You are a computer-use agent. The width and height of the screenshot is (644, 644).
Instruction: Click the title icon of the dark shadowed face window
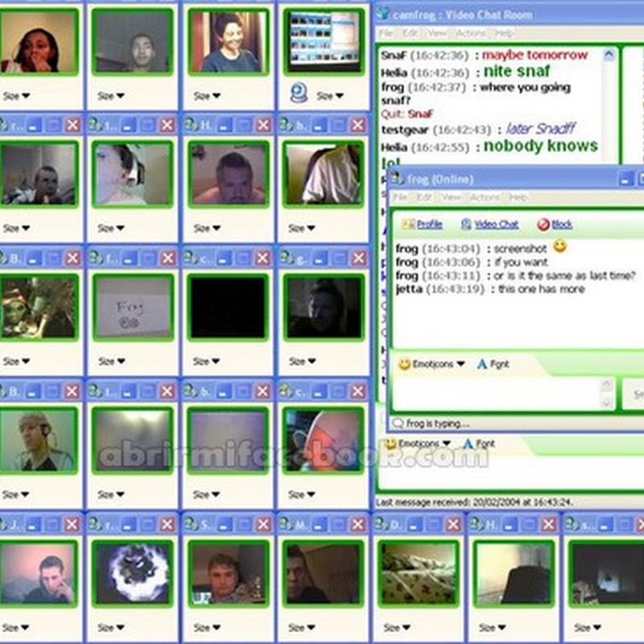[x=286, y=258]
